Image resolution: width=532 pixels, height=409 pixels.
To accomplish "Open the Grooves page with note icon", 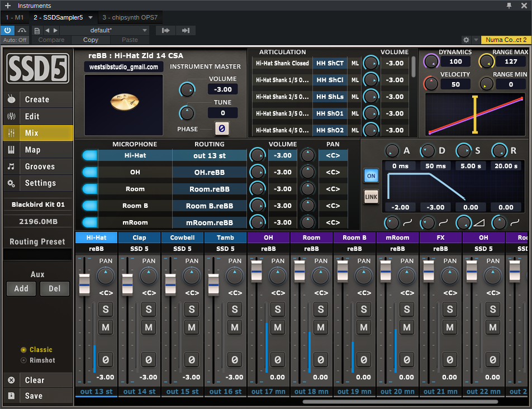I will [x=11, y=167].
